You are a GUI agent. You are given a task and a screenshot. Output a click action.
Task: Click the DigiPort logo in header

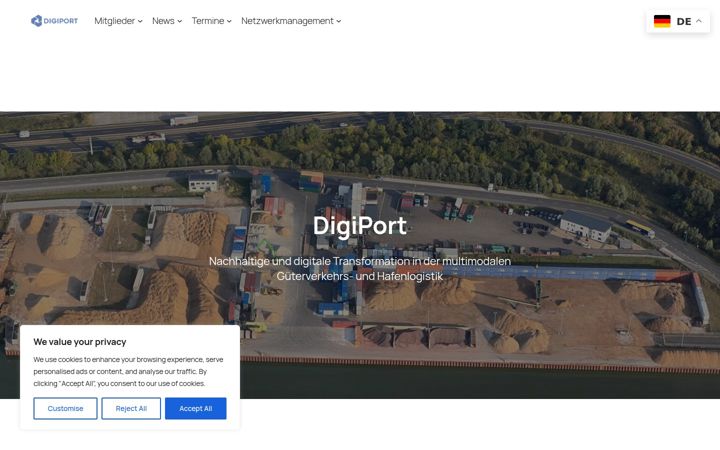(54, 21)
